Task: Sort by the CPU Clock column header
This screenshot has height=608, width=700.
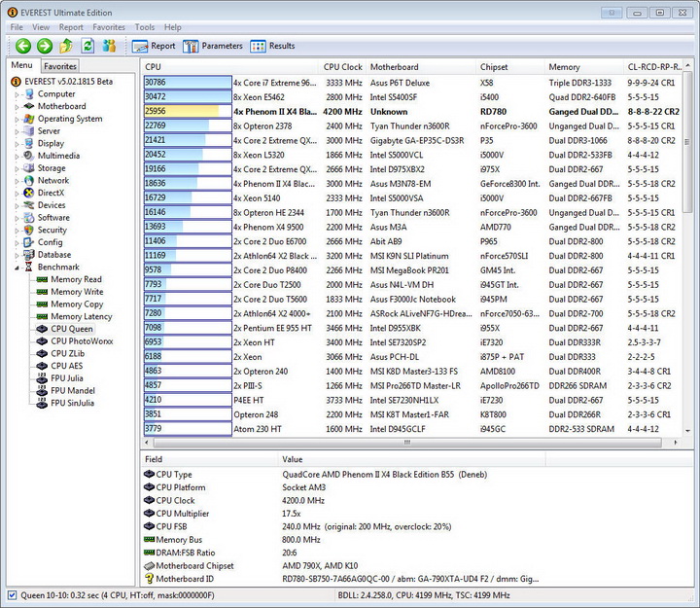Action: (x=342, y=67)
